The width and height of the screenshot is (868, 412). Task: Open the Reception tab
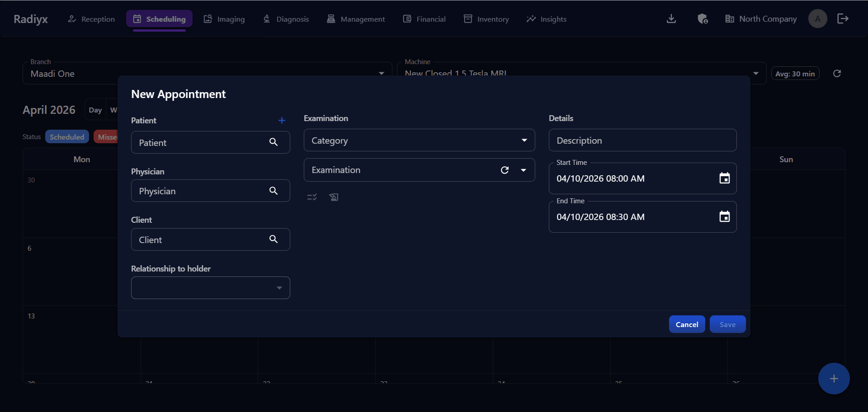[x=91, y=19]
